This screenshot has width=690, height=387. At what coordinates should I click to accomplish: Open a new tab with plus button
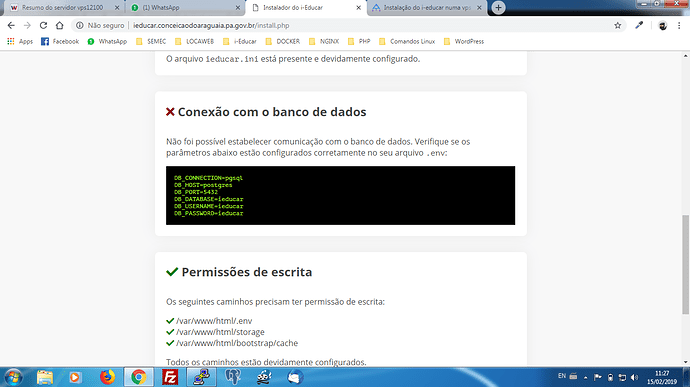tap(498, 7)
